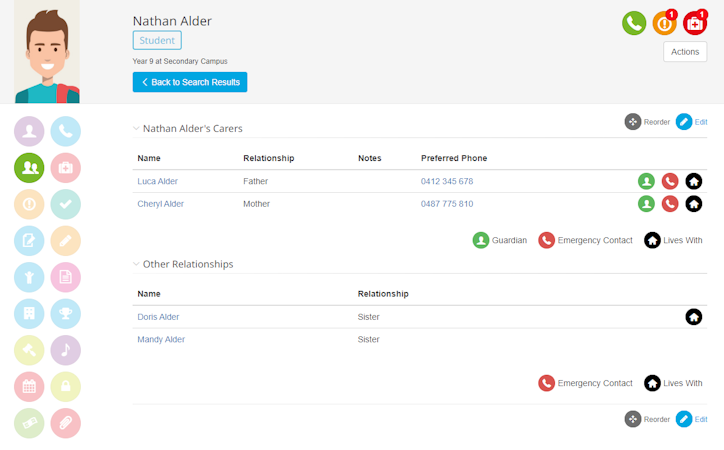Click the padlock icon in sidebar
Viewport: 724px width, 450px height.
(x=66, y=387)
